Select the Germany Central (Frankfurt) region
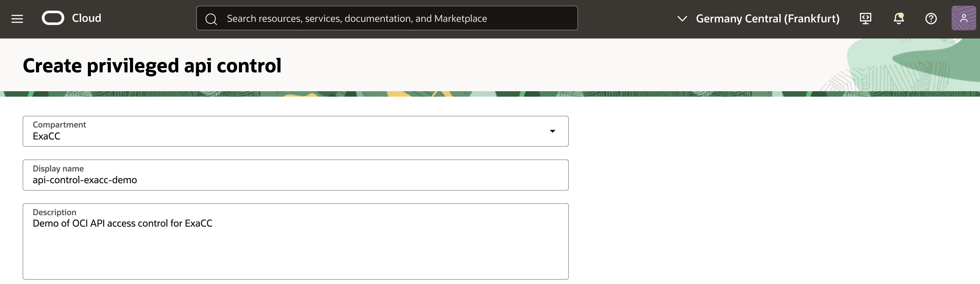Viewport: 980px width, 284px height. click(768, 18)
